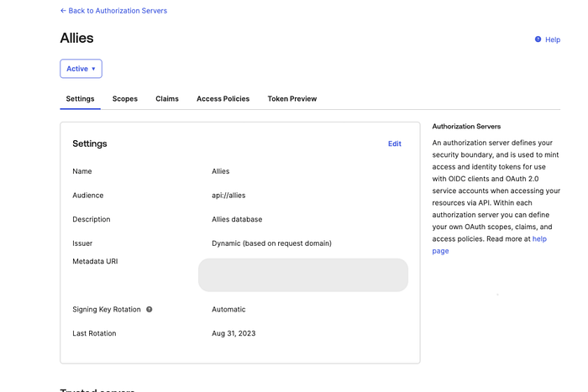Click the Aug 31, 2023 rotation date

coord(234,333)
